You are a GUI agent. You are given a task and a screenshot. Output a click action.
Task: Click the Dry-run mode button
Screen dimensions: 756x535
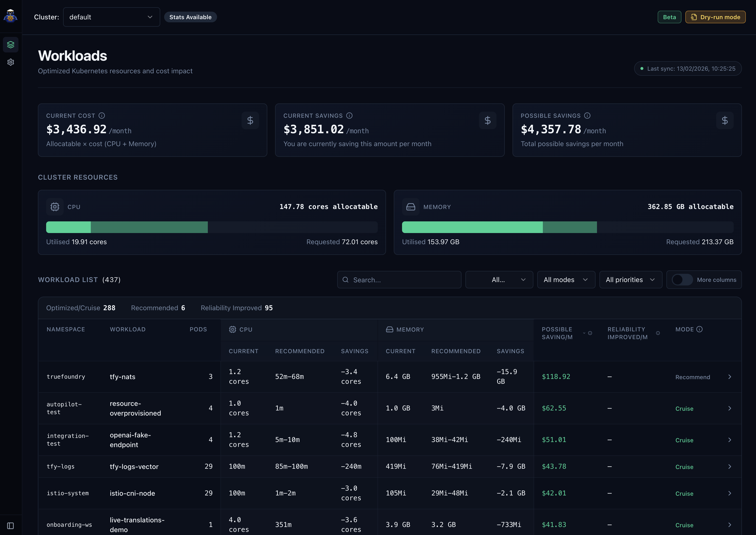[x=715, y=17]
